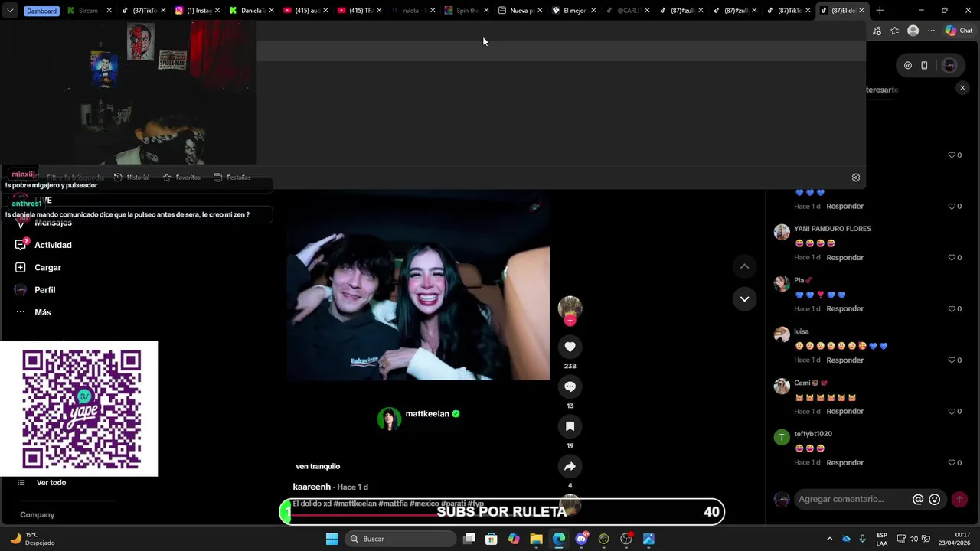Share the video with the arrow icon
The width and height of the screenshot is (980, 551).
point(570,466)
